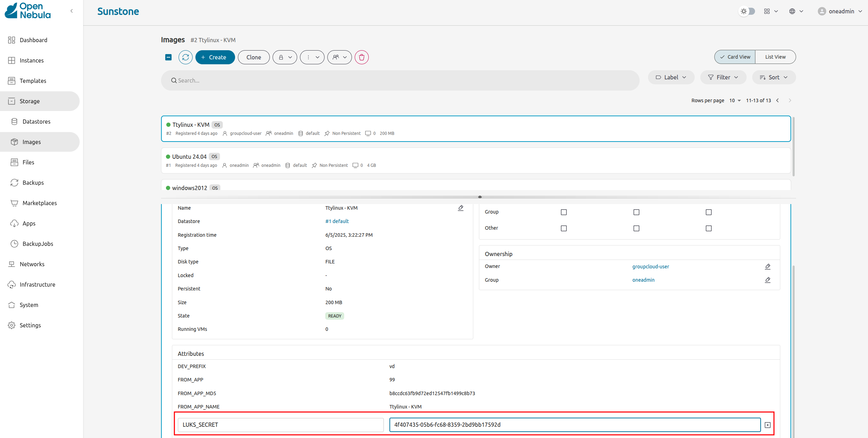Click the Clone button
The image size is (868, 438).
point(253,57)
